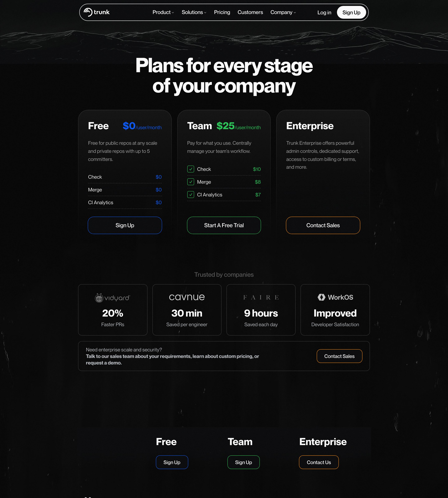The width and height of the screenshot is (448, 498).
Task: Uncheck the Check product checkbox
Action: point(191,169)
